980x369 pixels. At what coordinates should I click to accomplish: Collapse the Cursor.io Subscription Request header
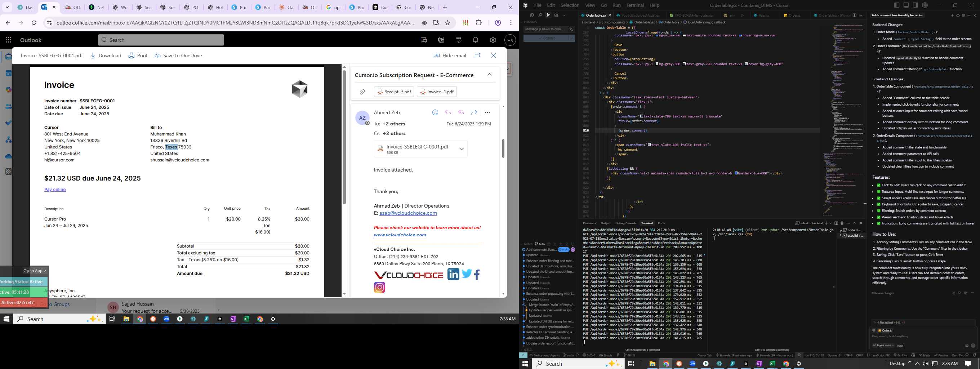[x=490, y=75]
